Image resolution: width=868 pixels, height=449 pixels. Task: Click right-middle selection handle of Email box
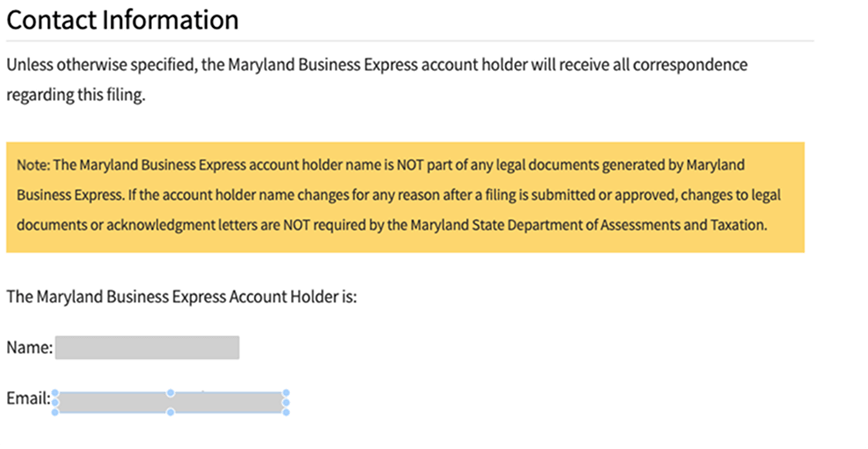coord(285,403)
